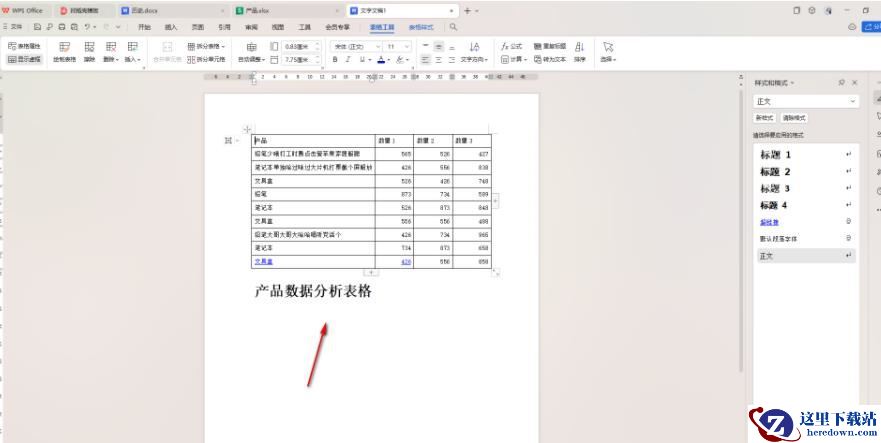The width and height of the screenshot is (881, 443).
Task: Click the search magnifier in the ribbon
Action: (453, 28)
